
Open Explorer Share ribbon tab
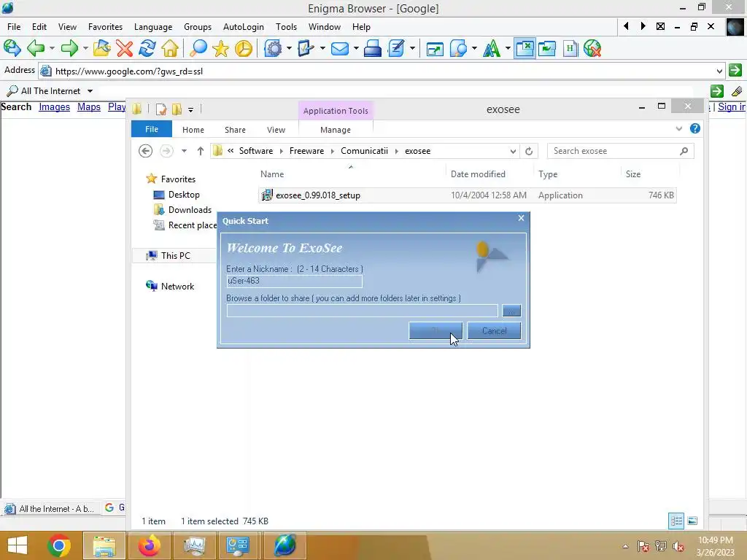click(235, 130)
